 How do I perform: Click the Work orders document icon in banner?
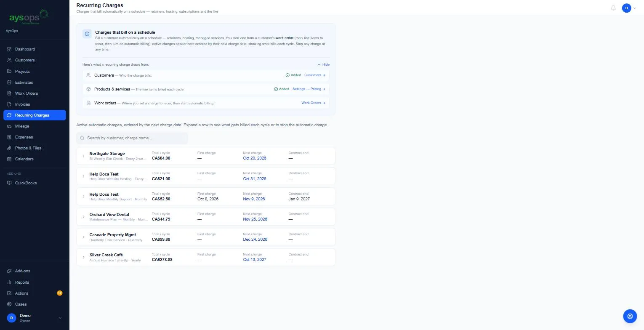coord(88,103)
